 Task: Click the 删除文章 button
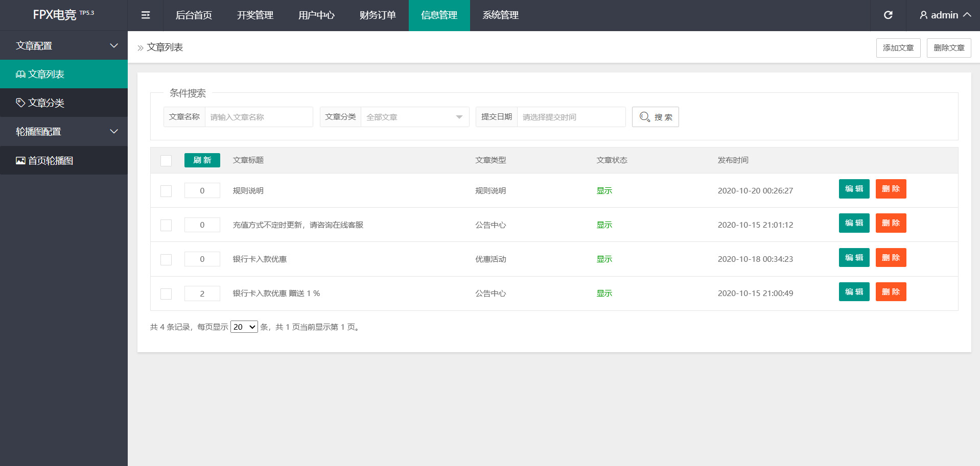(949, 48)
